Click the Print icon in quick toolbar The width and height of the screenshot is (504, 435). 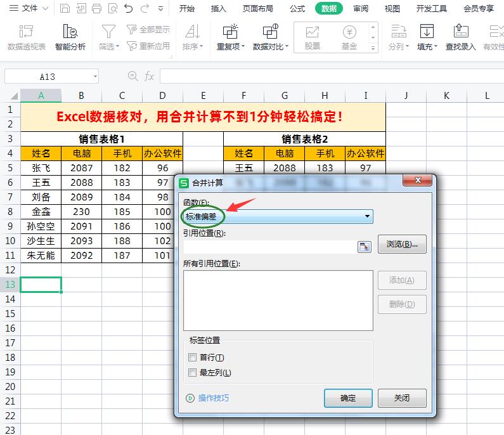coord(96,8)
